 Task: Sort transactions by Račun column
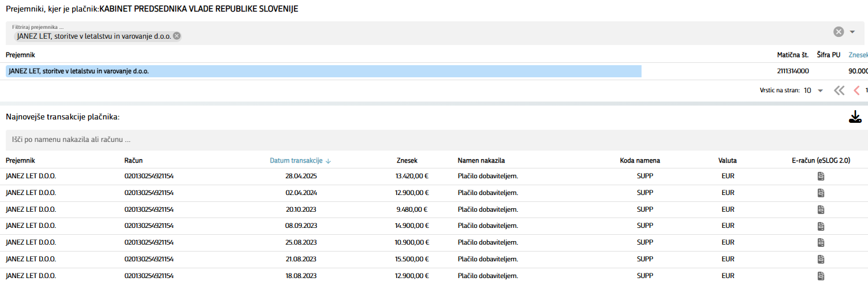(133, 160)
